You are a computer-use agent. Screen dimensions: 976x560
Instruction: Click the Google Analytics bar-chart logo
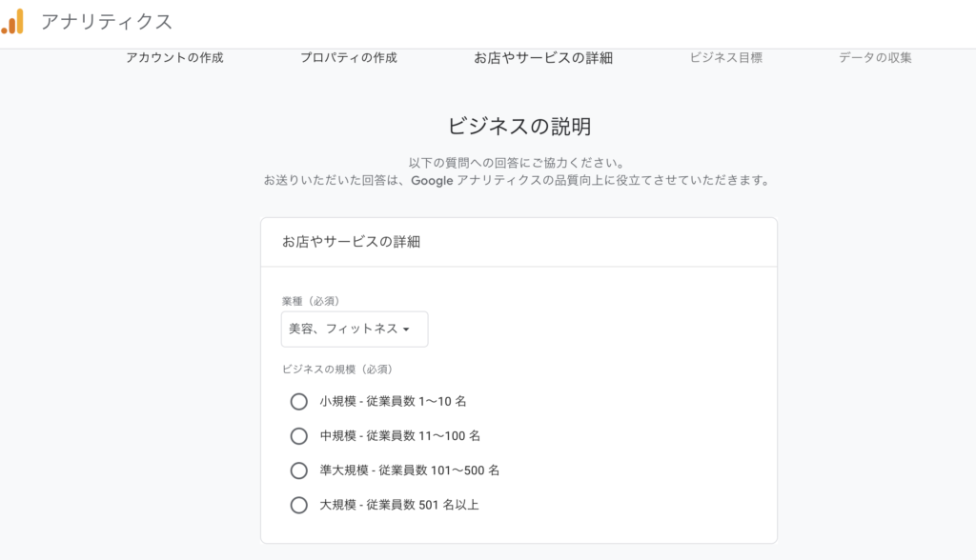point(12,22)
